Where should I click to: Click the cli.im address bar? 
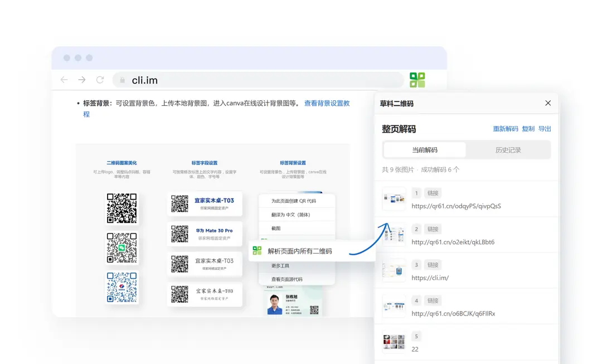click(258, 80)
